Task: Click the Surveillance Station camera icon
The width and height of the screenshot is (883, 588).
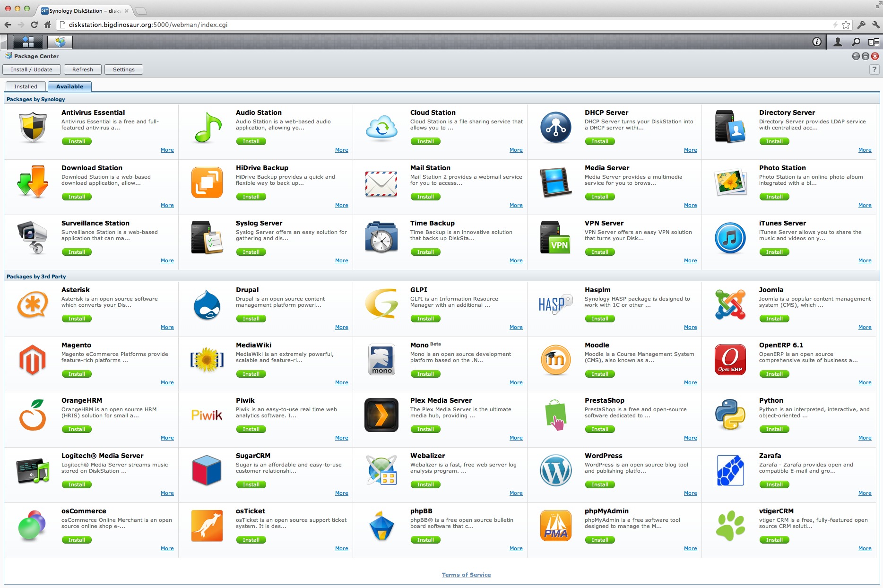Action: (33, 238)
